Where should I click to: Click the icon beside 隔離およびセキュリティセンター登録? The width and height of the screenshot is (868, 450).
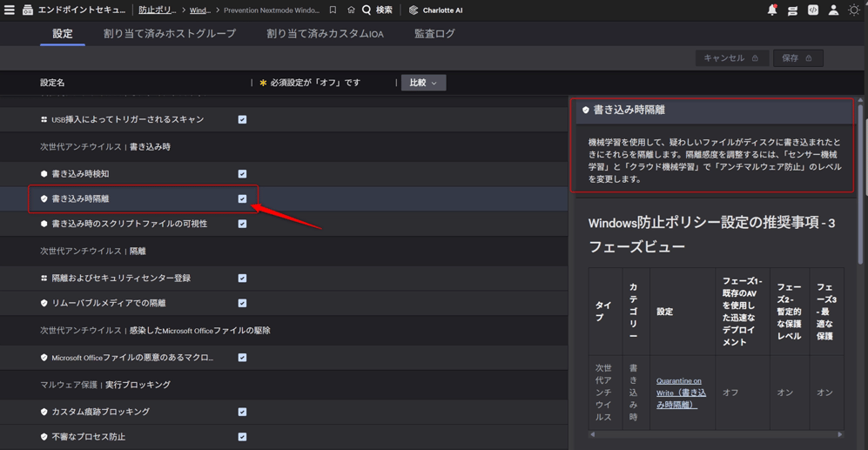[44, 279]
